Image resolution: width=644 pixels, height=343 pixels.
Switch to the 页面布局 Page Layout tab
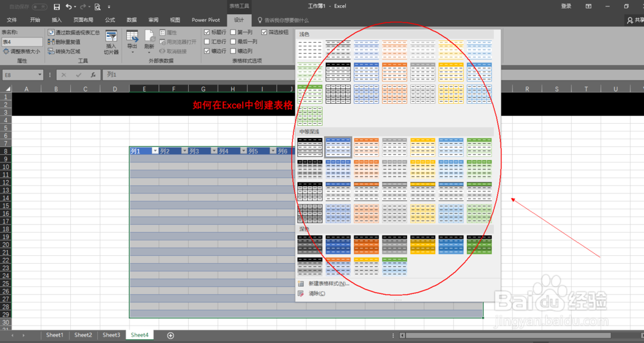[x=83, y=20]
